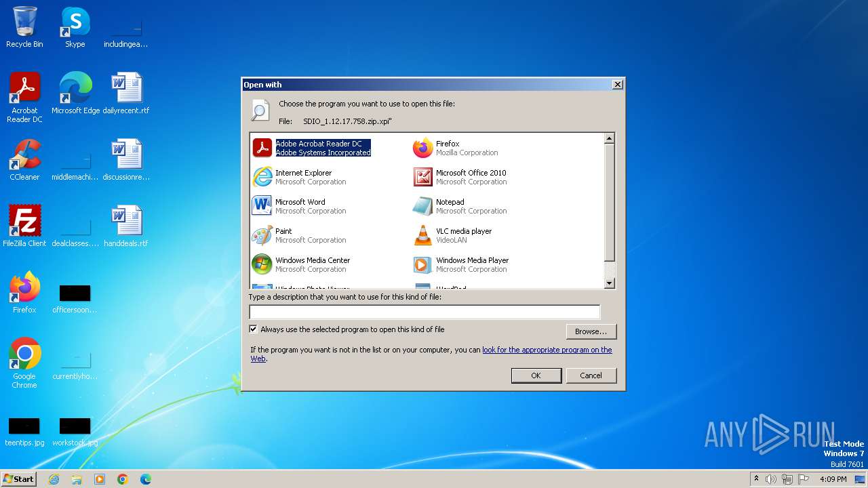Image resolution: width=868 pixels, height=488 pixels.
Task: Open Windows Media Player taskbar icon
Action: [x=100, y=479]
